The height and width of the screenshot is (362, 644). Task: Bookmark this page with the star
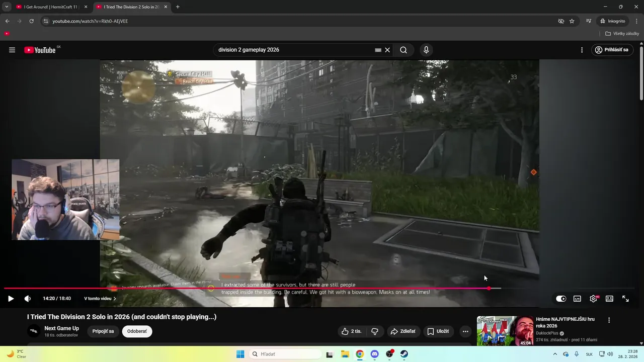click(572, 21)
